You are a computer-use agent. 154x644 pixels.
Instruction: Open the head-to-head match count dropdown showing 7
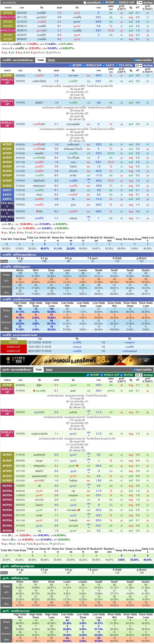point(139,3)
